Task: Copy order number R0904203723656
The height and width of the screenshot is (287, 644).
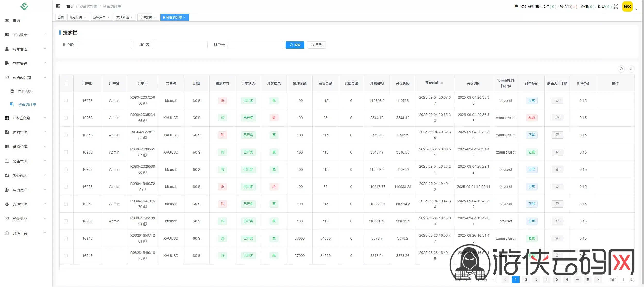Action: (145, 103)
